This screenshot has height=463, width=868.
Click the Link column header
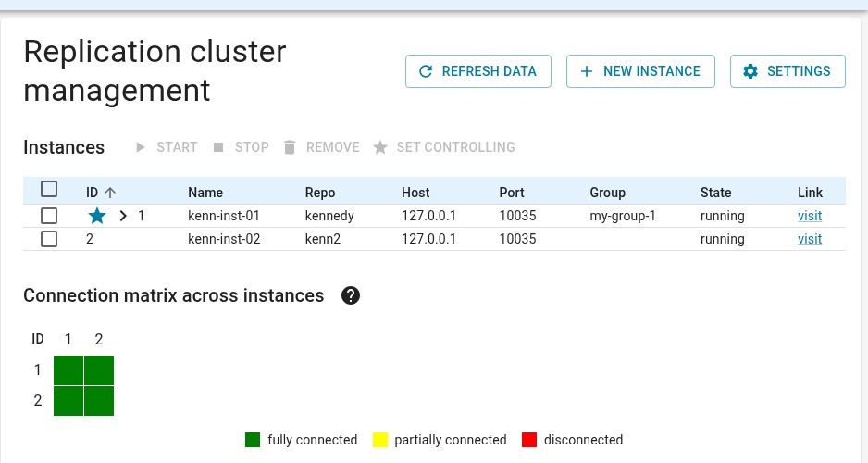click(x=810, y=193)
